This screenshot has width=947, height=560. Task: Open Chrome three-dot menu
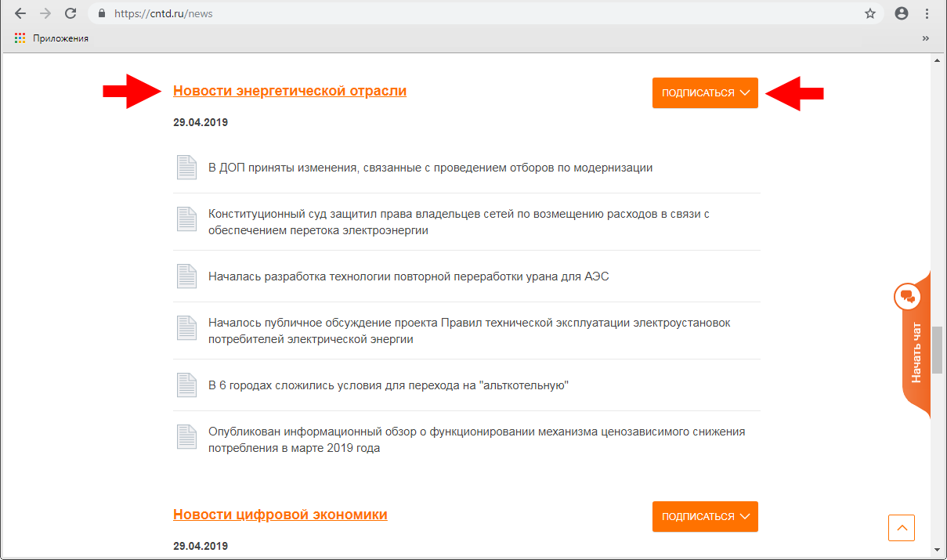(927, 13)
